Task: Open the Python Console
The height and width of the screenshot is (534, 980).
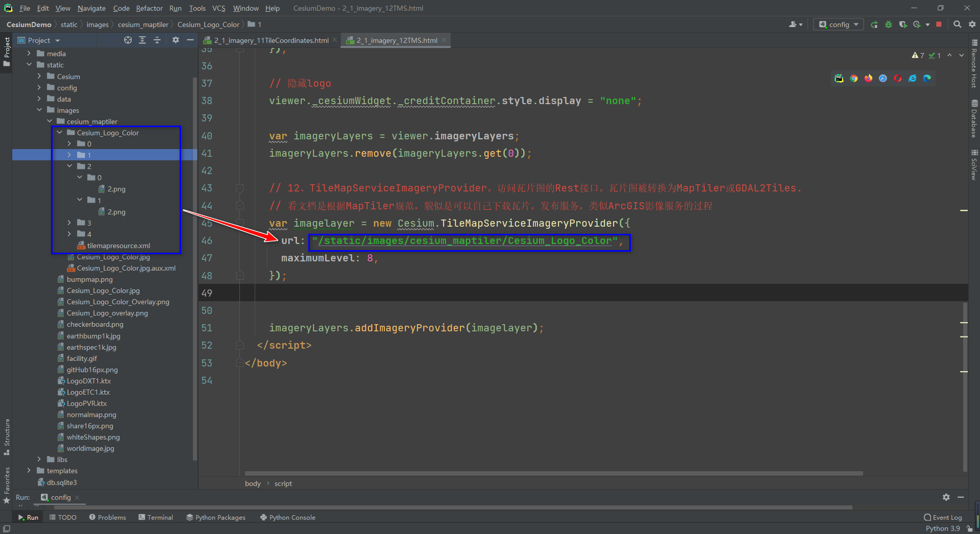Action: coord(287,517)
